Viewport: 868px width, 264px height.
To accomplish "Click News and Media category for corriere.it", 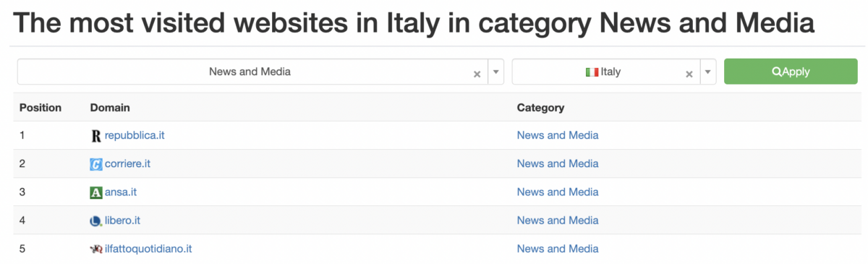I will coord(558,163).
